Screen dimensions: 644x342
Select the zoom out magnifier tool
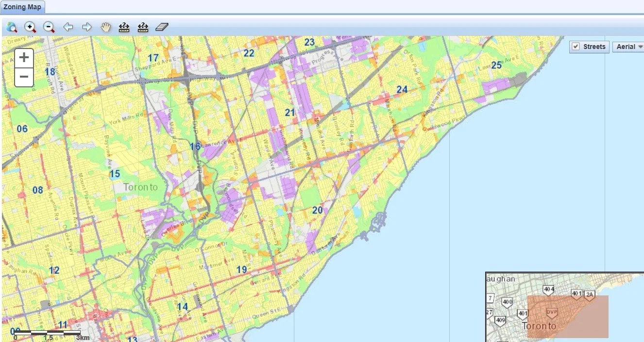point(49,27)
